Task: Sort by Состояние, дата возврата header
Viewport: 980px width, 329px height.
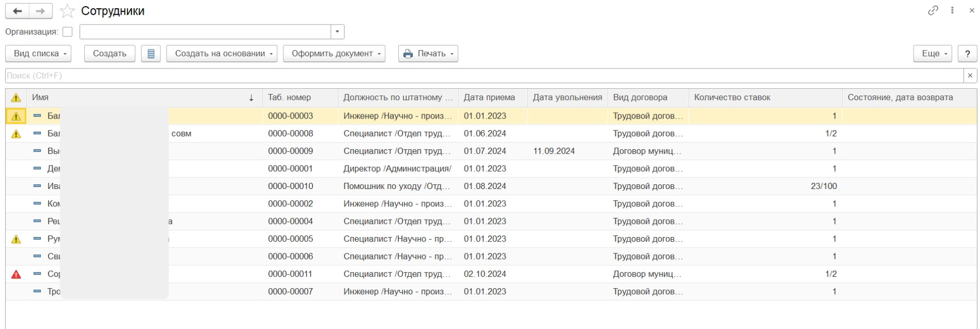Action: click(x=909, y=98)
